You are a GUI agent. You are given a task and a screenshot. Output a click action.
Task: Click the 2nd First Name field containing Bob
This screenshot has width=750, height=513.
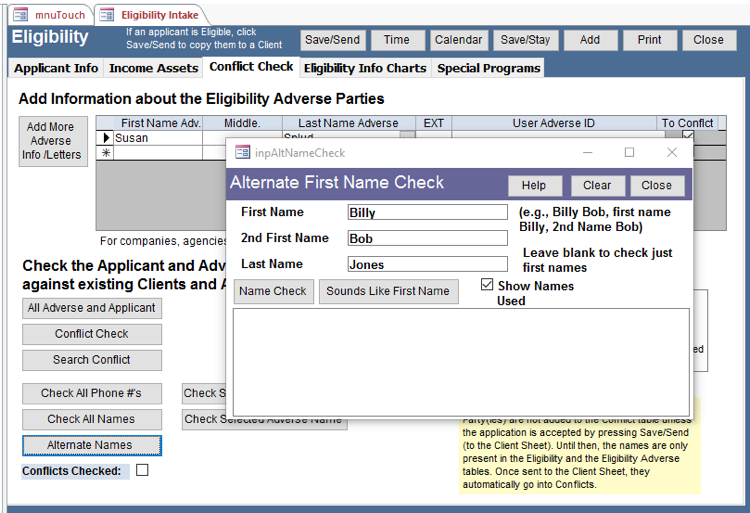(428, 238)
